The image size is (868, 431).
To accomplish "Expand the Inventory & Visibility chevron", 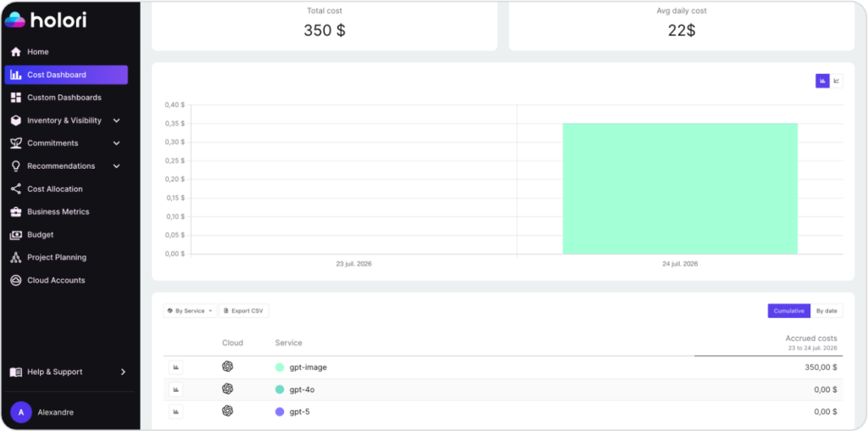I will (116, 120).
